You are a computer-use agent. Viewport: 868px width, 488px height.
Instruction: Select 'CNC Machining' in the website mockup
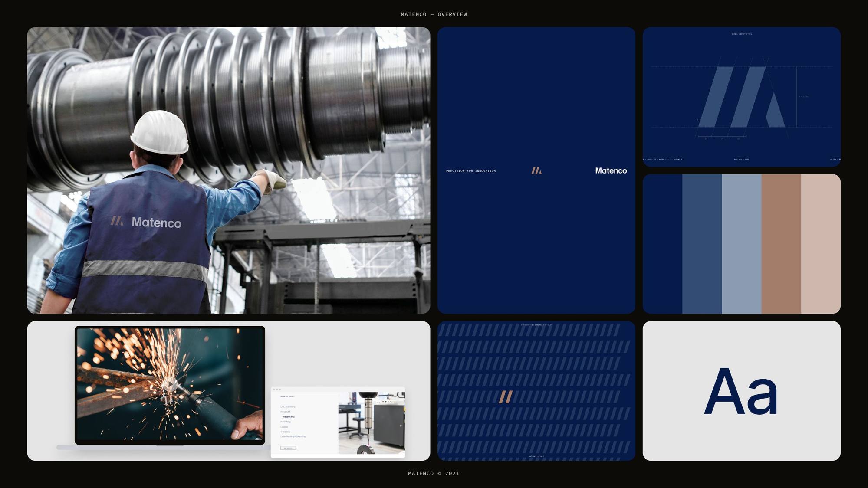pyautogui.click(x=288, y=407)
